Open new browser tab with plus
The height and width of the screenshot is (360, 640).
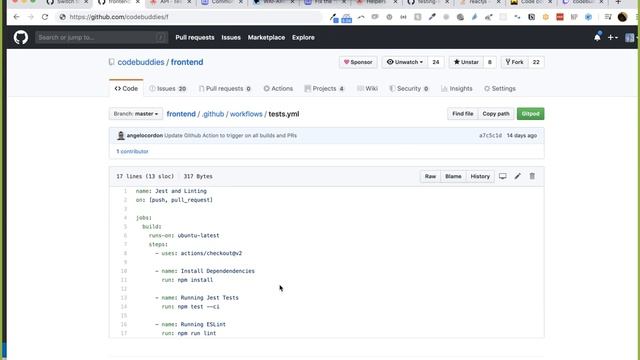[x=618, y=2]
